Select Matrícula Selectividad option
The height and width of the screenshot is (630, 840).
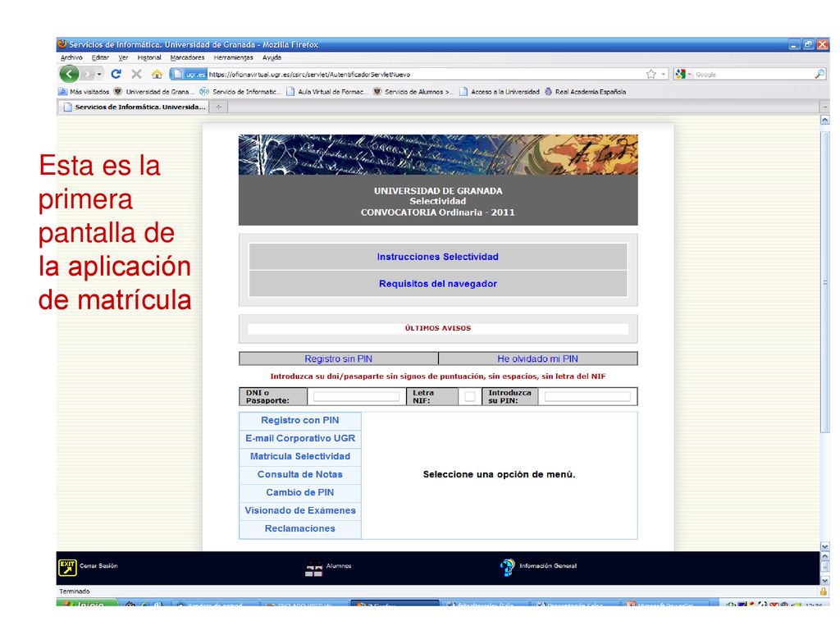(x=300, y=456)
